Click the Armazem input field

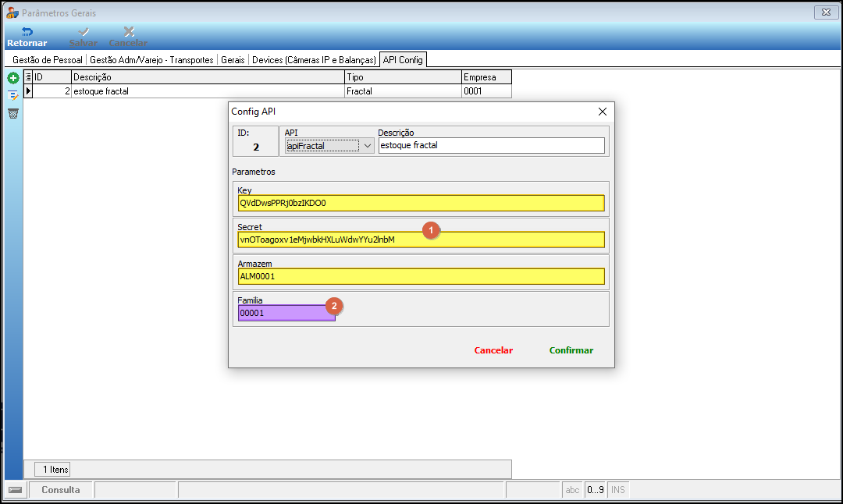pos(421,276)
